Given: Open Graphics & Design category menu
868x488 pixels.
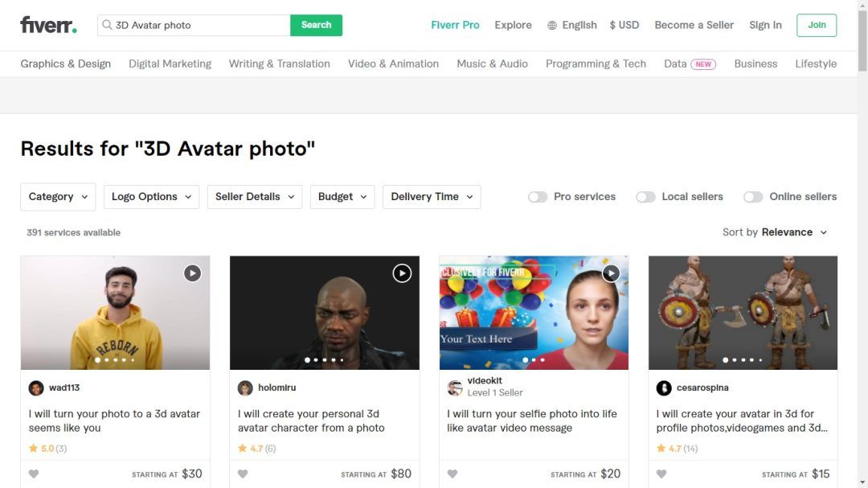Looking at the screenshot, I should pyautogui.click(x=66, y=64).
